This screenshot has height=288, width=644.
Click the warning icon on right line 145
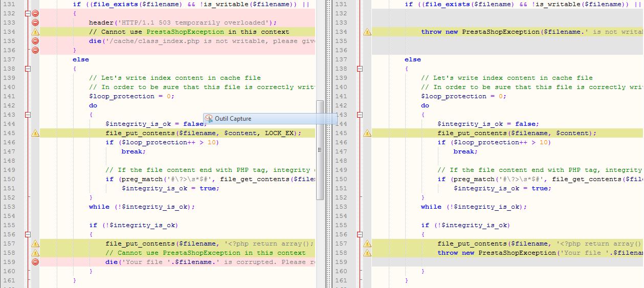click(367, 133)
